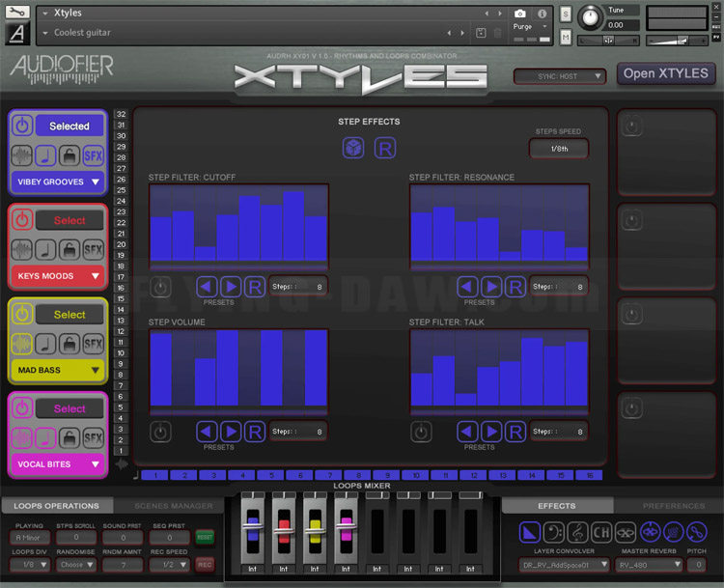Click the green RESET button
The height and width of the screenshot is (588, 724).
(x=205, y=537)
